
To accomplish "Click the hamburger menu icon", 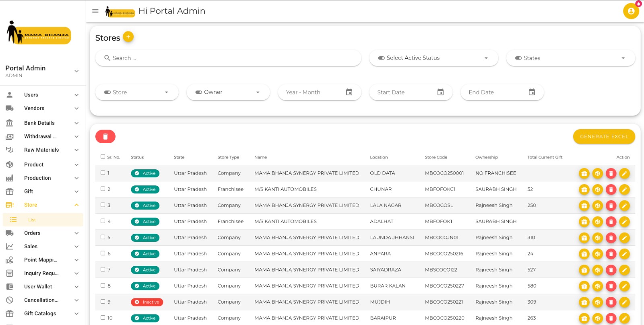I will point(95,11).
